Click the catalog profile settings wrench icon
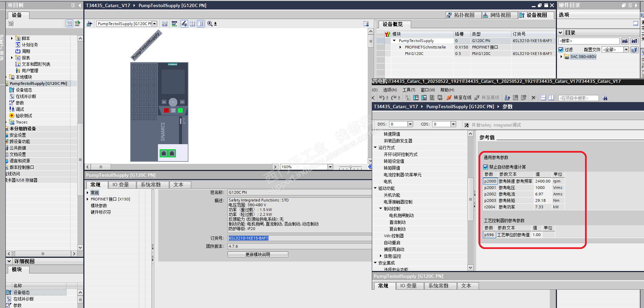Viewport: 644px width, 308px height. tap(634, 50)
